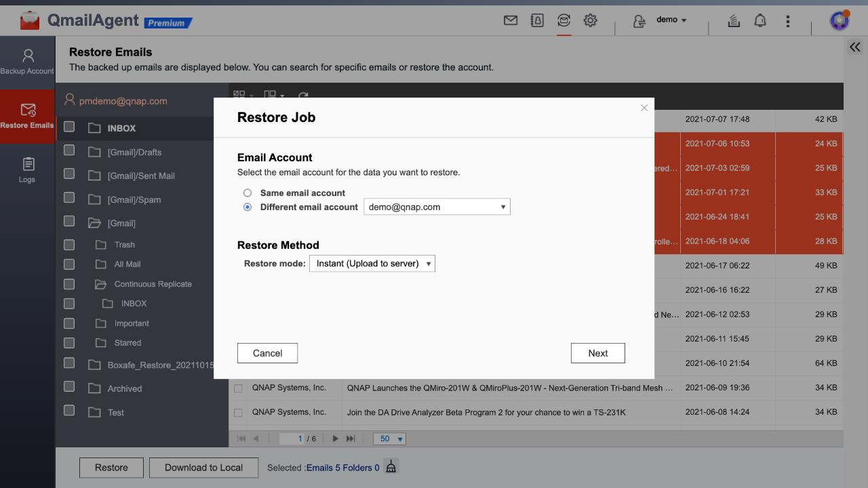Open the settings gear icon
The width and height of the screenshot is (868, 488).
590,21
